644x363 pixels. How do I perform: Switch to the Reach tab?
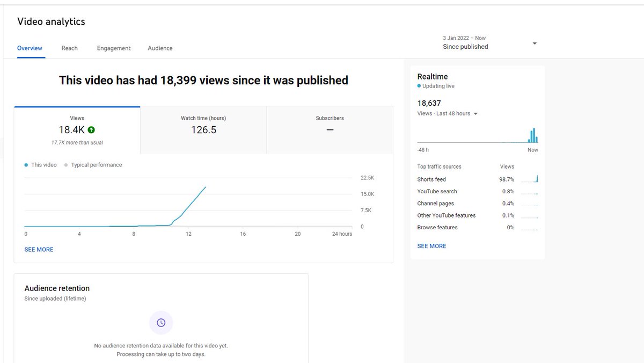[69, 48]
